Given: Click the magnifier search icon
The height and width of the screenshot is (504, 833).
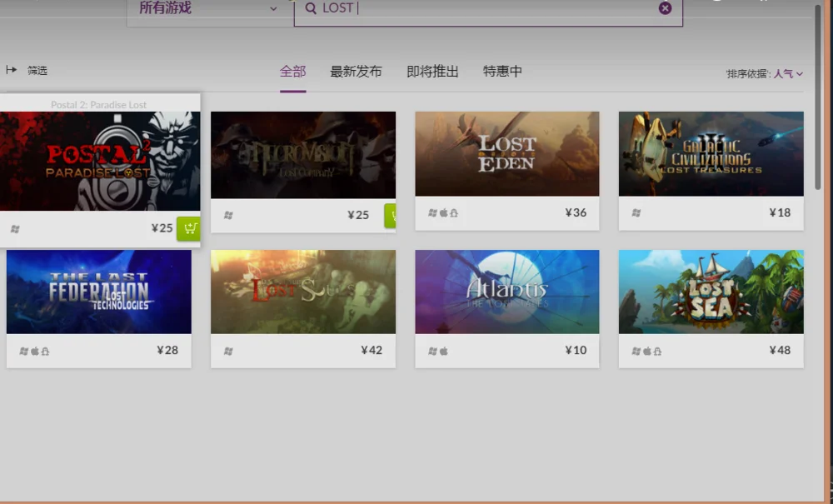Looking at the screenshot, I should click(x=311, y=8).
